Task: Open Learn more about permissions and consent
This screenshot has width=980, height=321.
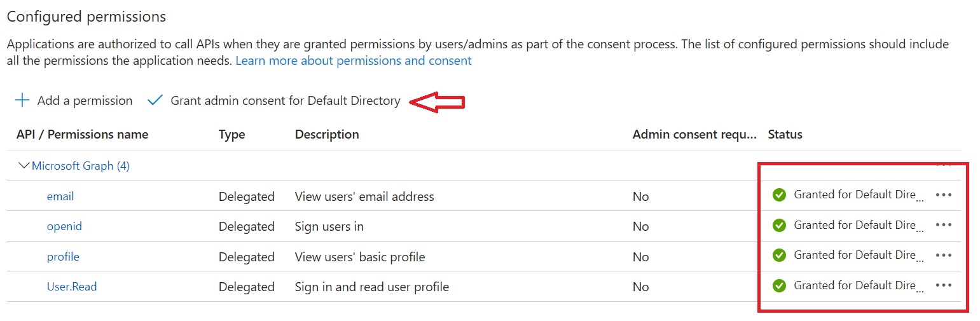Action: click(x=354, y=61)
